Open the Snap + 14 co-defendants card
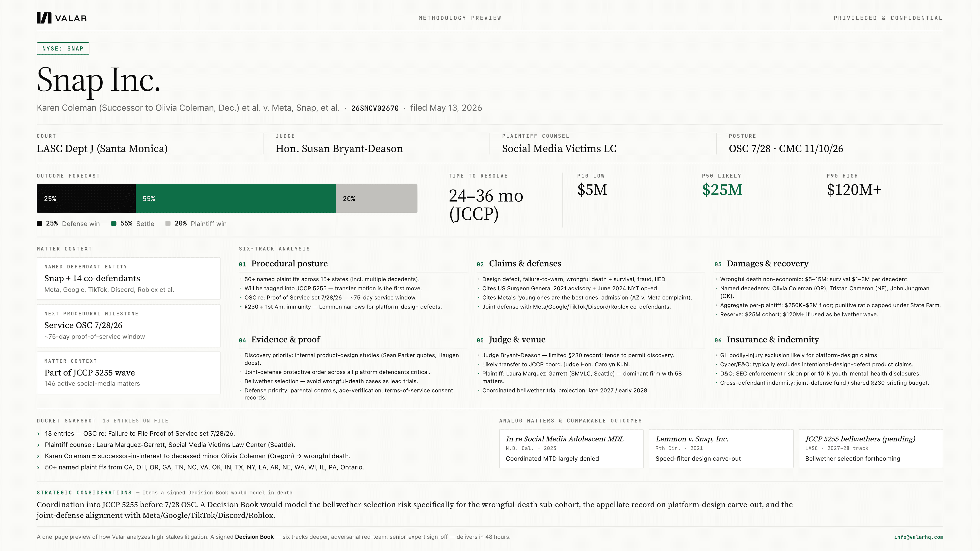Screen dimensions: 980x551 (129, 278)
